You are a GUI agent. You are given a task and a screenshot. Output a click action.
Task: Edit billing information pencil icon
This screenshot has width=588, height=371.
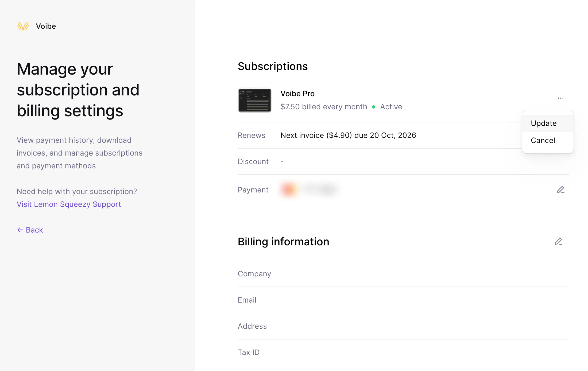pyautogui.click(x=558, y=242)
